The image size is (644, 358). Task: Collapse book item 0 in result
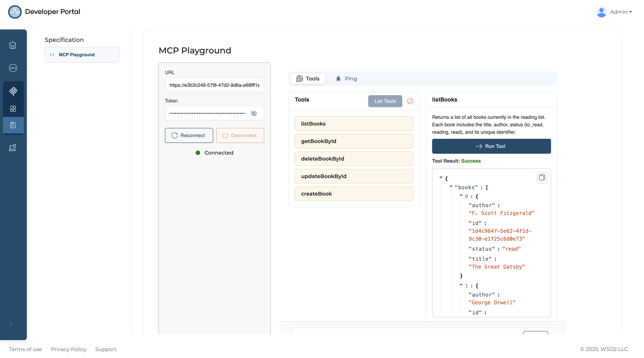pos(461,196)
